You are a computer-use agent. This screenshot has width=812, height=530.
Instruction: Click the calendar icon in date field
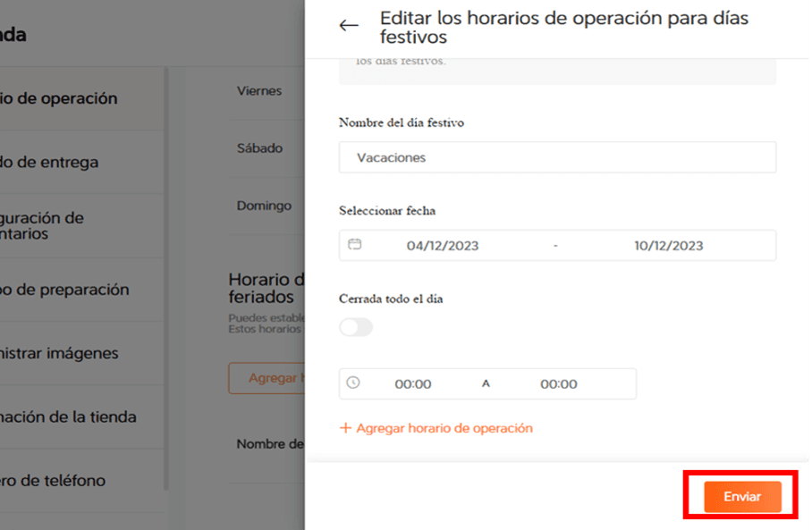354,245
